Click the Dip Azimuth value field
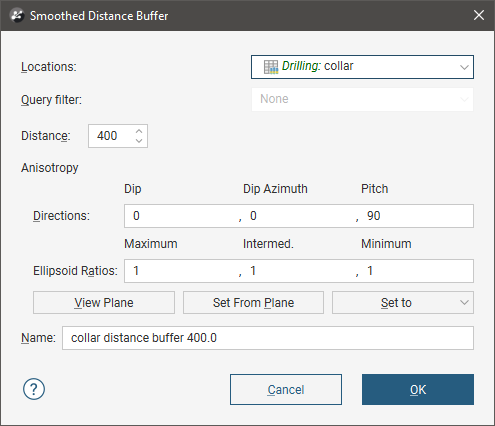This screenshot has width=495, height=426. [299, 216]
